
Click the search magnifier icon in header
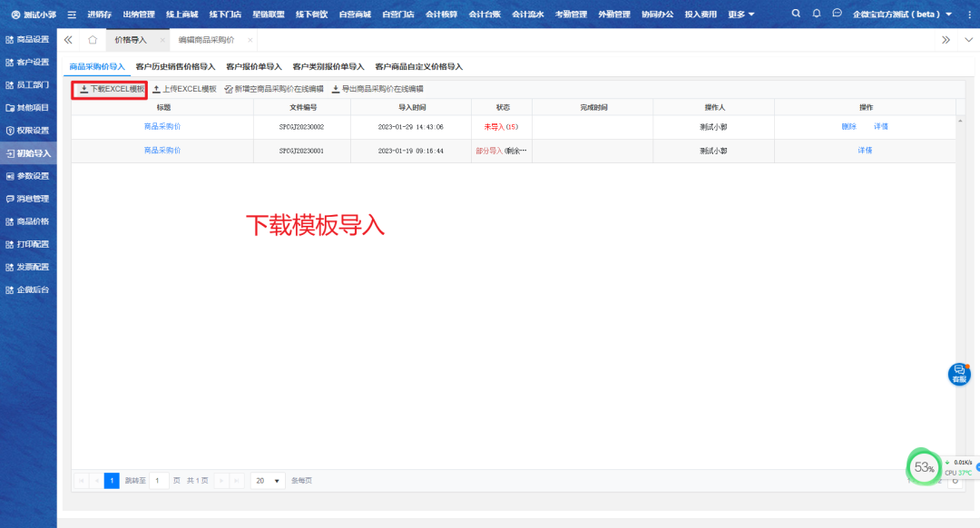pyautogui.click(x=796, y=14)
